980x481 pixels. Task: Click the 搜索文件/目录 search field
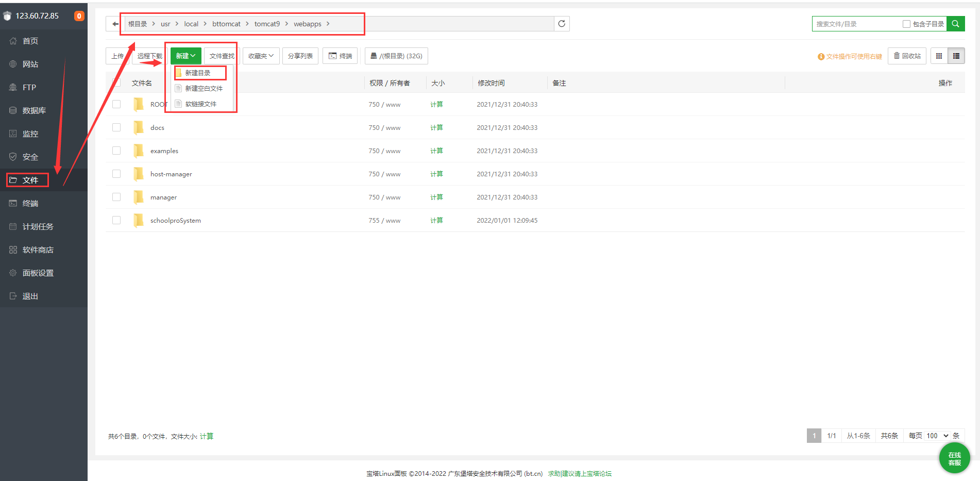[x=857, y=24]
